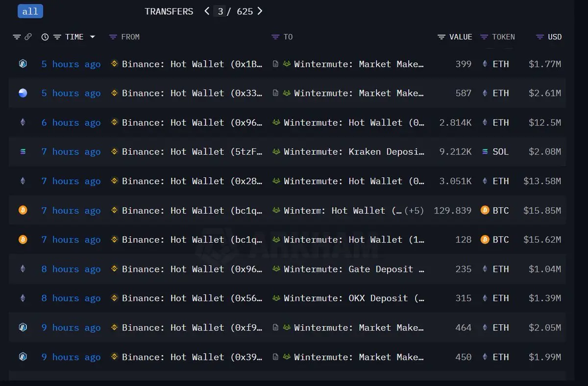Open Wintermute: Hot Wallet recipient of 2.814K ETH
This screenshot has width=588, height=386.
354,122
